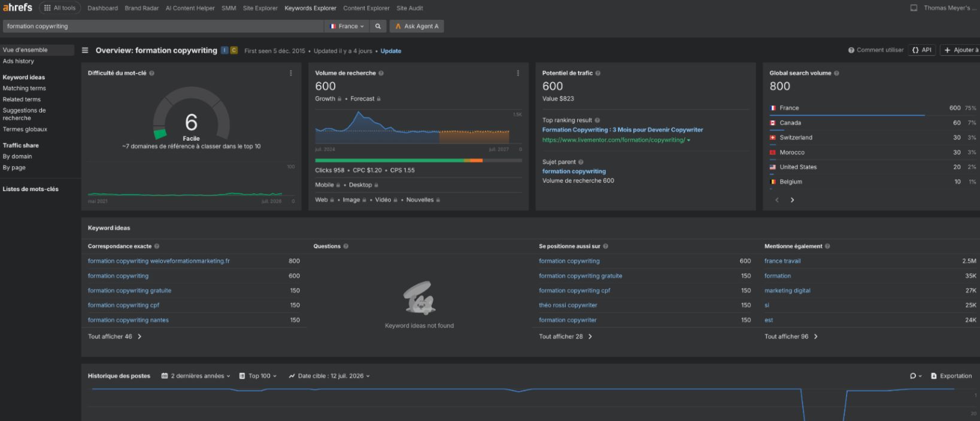Click the marketing digital keyword link
The image size is (980, 421).
click(x=787, y=291)
